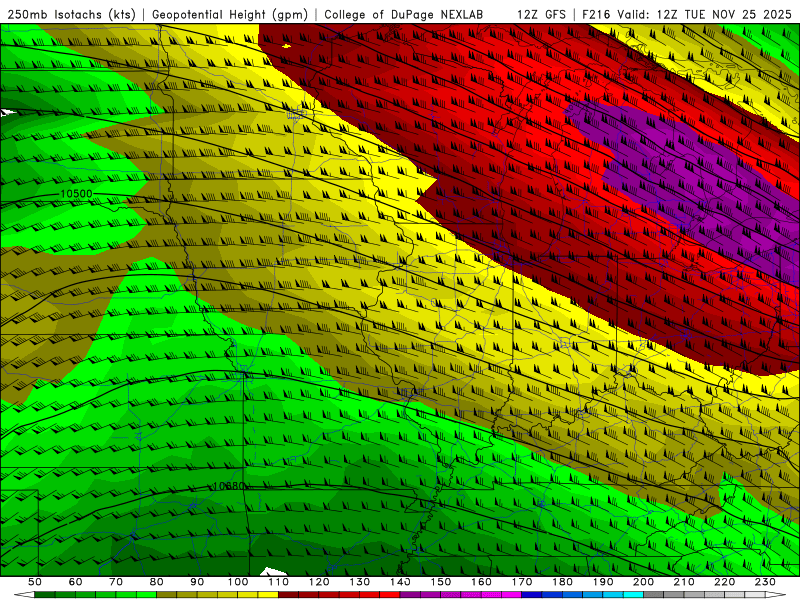Click the 10680 height contour label

tap(229, 486)
